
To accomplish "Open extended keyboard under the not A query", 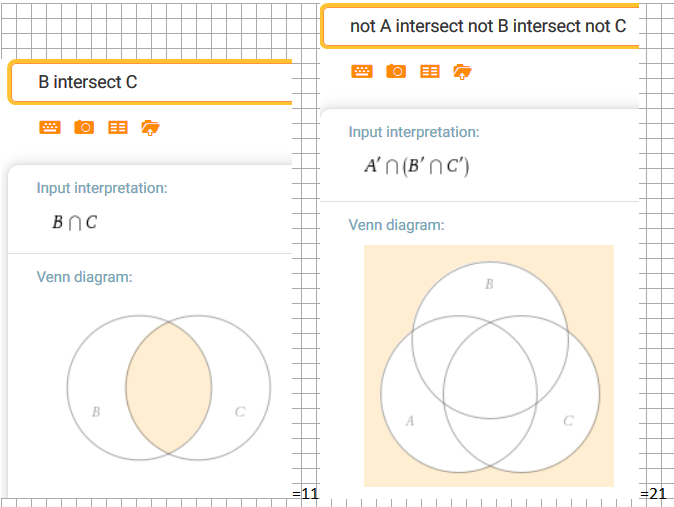I will (362, 71).
